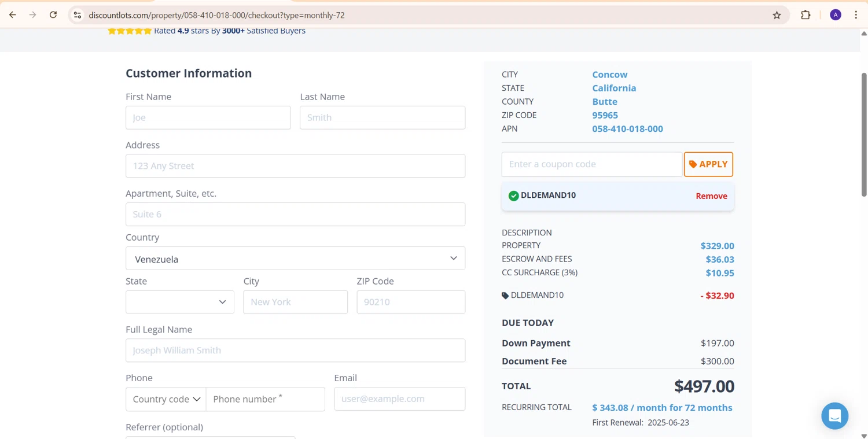Viewport: 868px width, 439px height.
Task: Click the tag icon next to DLDEMAND10 discount
Action: coord(505,296)
